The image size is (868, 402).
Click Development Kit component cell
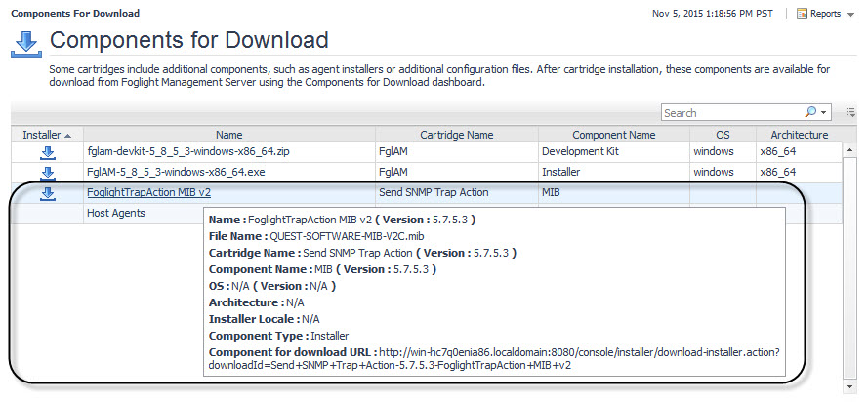coord(613,152)
